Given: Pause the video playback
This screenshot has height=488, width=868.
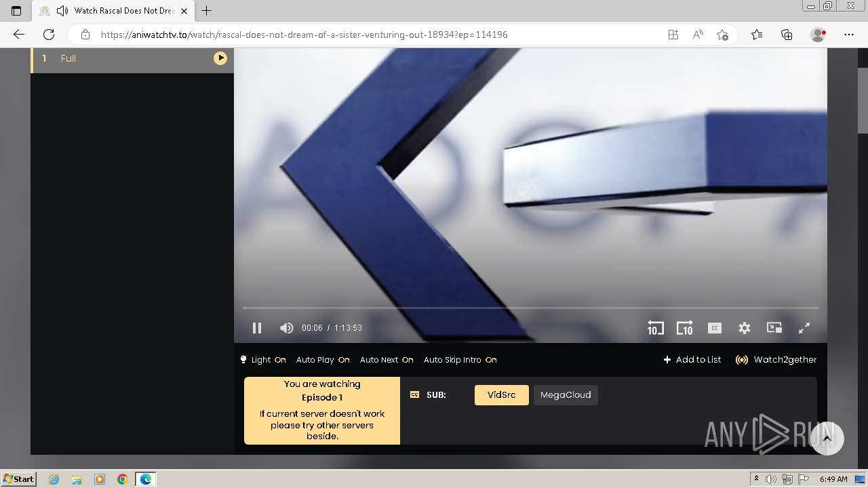Looking at the screenshot, I should tap(257, 328).
